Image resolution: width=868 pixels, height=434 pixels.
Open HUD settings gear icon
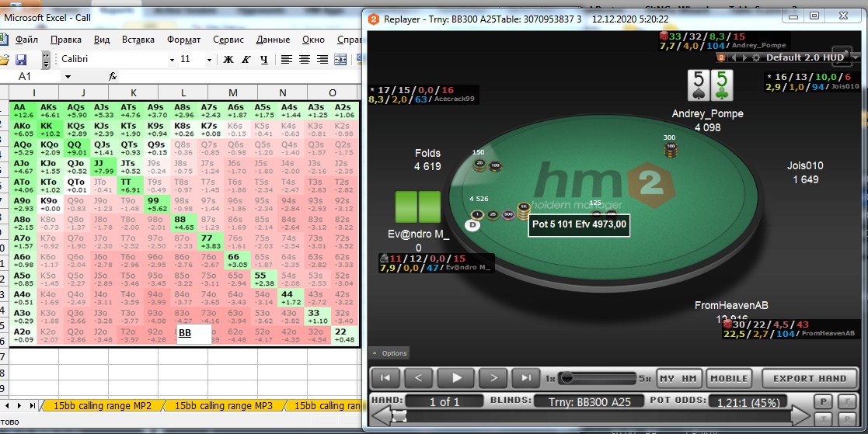pos(756,57)
